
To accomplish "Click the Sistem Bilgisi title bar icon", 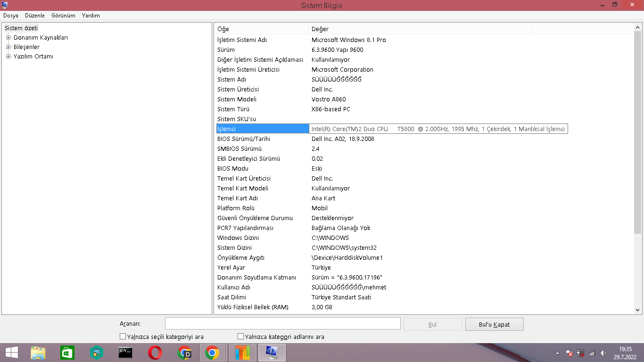I will point(5,5).
